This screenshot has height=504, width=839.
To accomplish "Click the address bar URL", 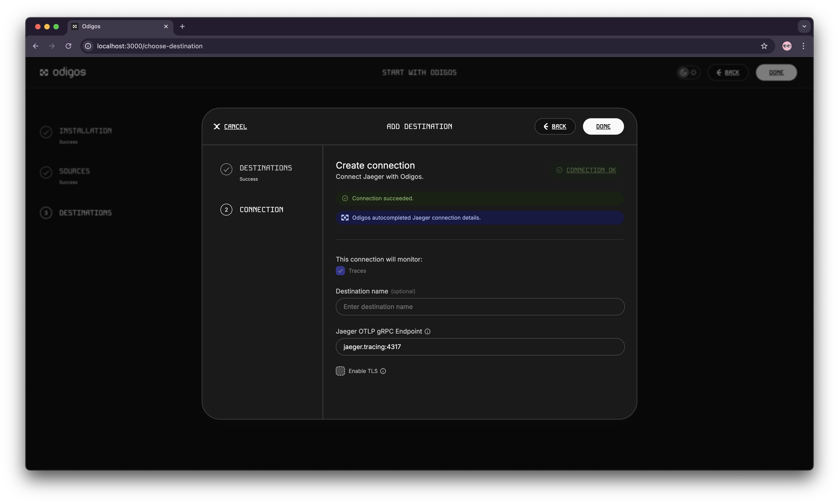I will coord(150,46).
